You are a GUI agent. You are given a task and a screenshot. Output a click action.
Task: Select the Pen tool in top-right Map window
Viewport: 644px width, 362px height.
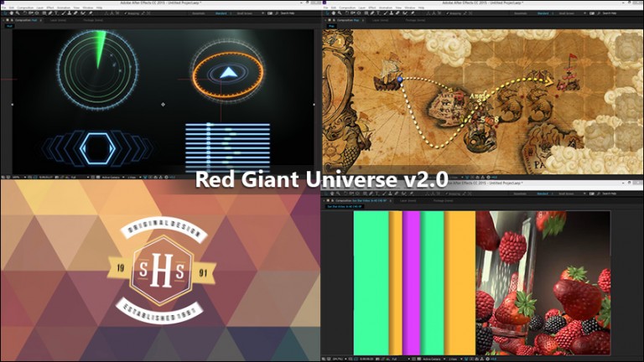[371, 13]
